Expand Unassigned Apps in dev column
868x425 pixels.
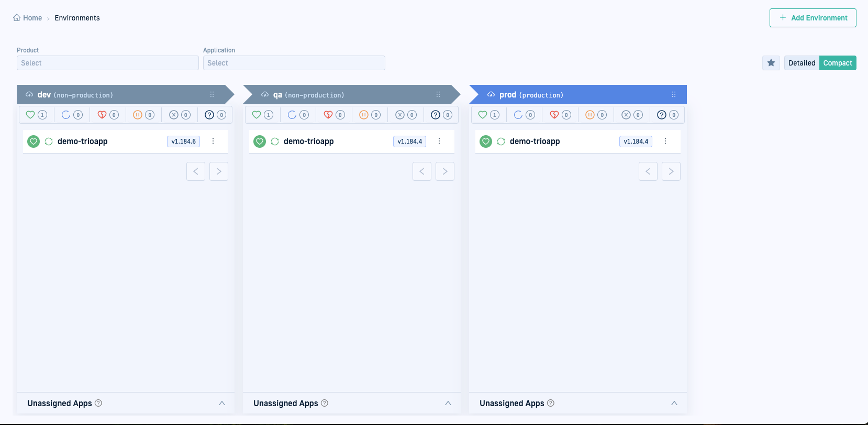pyautogui.click(x=222, y=403)
